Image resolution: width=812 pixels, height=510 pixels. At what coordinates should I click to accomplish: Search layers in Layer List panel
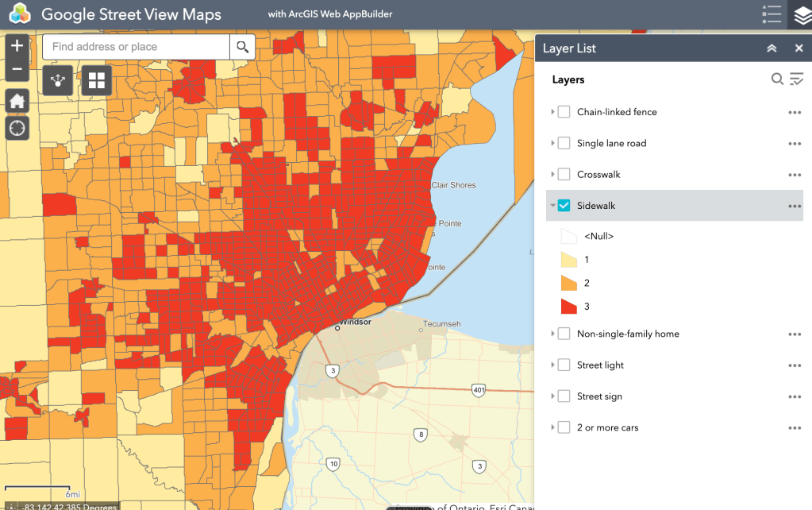click(x=777, y=79)
